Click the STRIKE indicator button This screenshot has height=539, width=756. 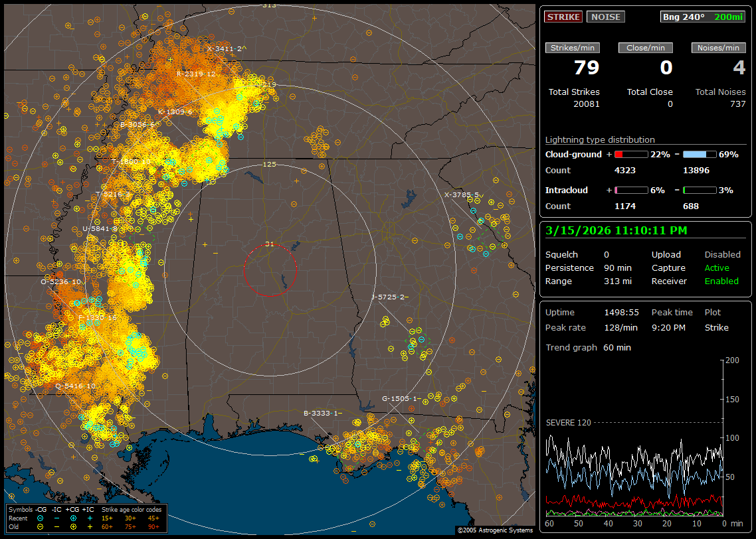point(563,17)
